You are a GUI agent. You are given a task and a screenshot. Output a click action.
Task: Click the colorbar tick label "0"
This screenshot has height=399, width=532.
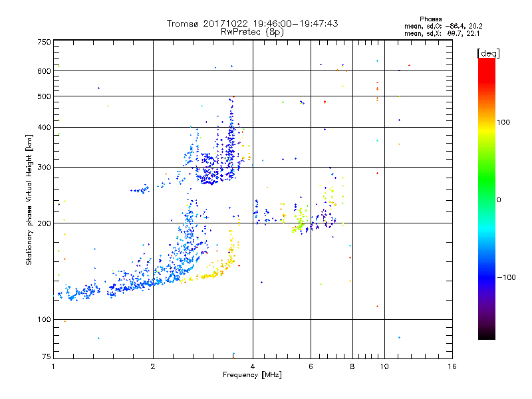tap(499, 200)
